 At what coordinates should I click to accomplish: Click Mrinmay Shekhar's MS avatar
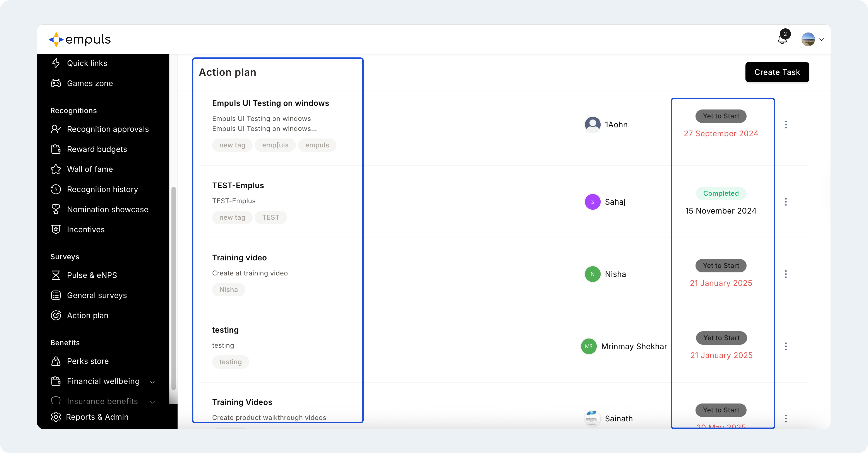pos(589,346)
